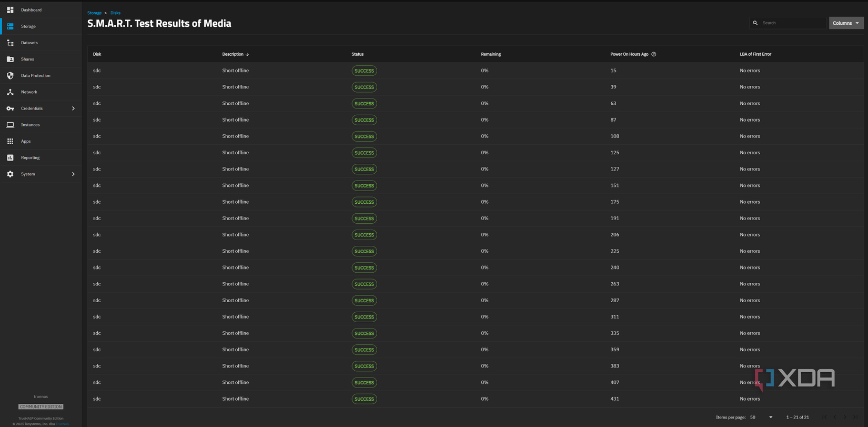
Task: Click the Data Protection shield icon
Action: tap(10, 75)
